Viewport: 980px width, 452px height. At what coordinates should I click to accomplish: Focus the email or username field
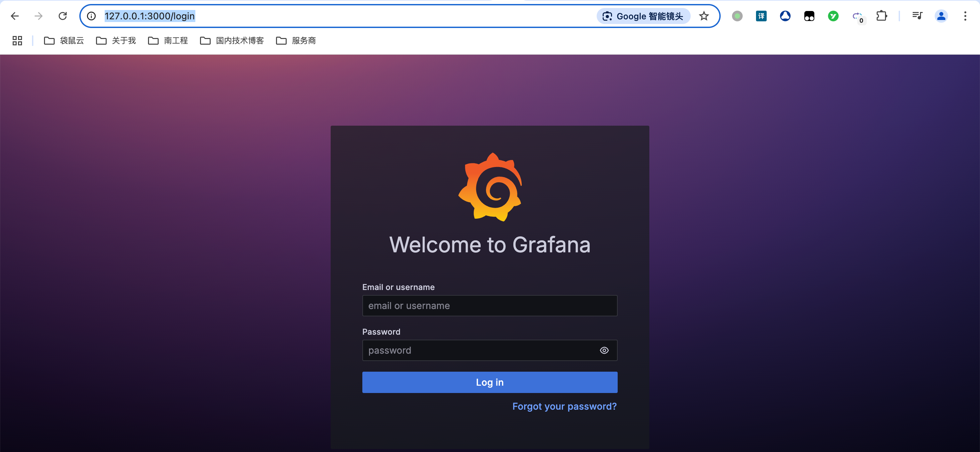click(490, 306)
